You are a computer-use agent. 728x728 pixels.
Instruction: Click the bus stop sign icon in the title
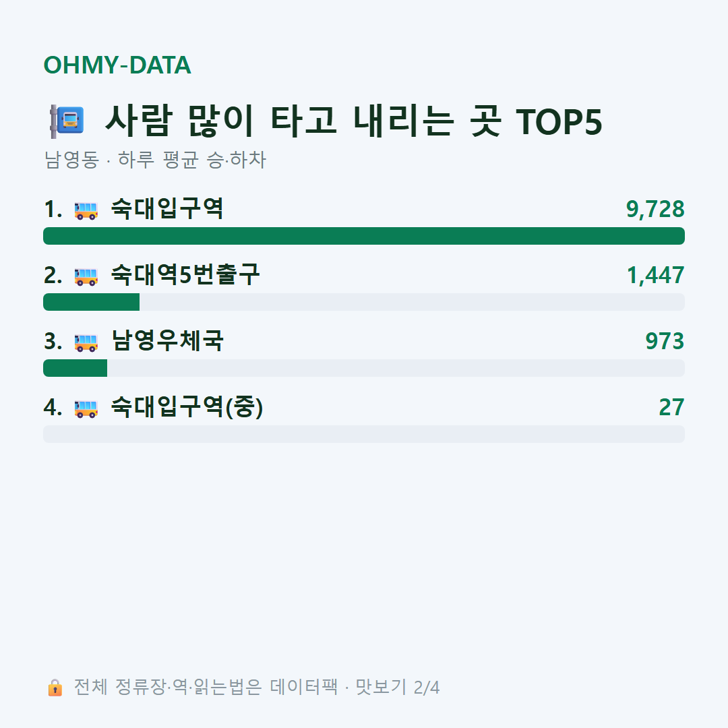pos(67,121)
